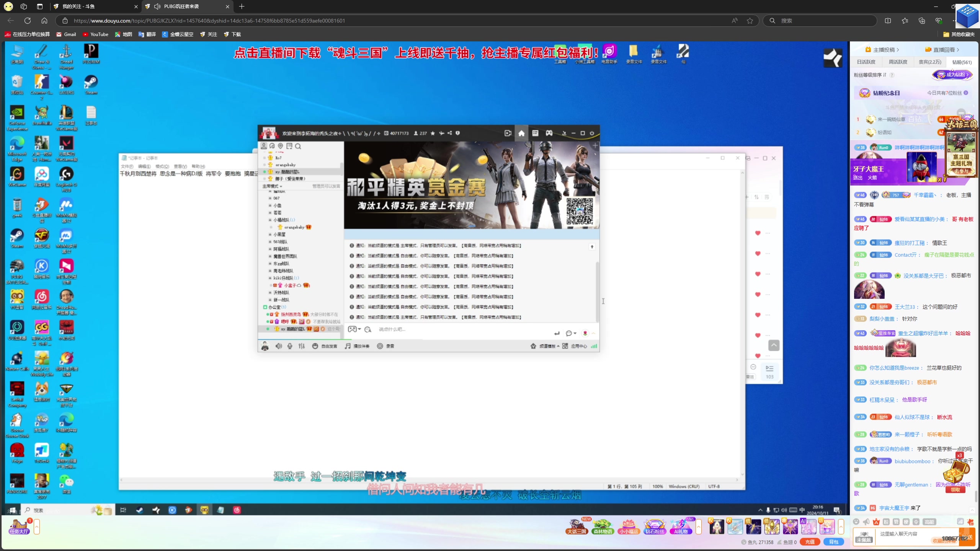The width and height of the screenshot is (980, 551).
Task: Open the fan ranking help question mark
Action: point(892,75)
